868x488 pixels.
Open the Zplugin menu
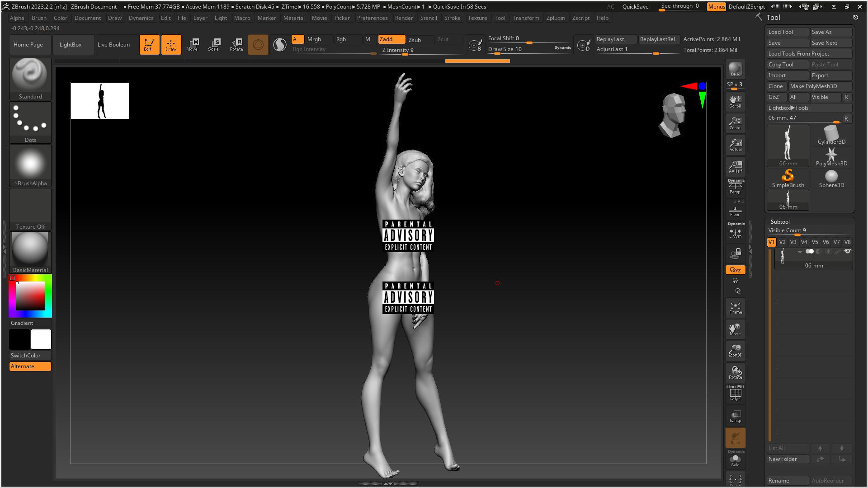556,18
